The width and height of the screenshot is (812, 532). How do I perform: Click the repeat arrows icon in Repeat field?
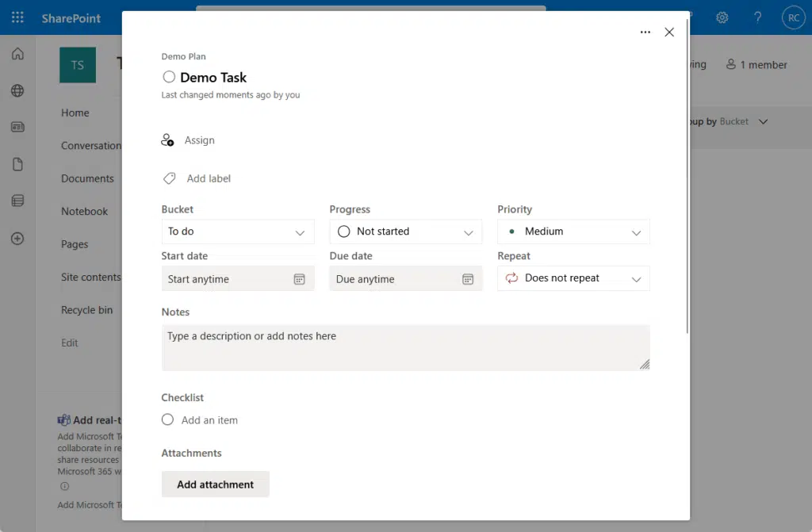tap(511, 278)
